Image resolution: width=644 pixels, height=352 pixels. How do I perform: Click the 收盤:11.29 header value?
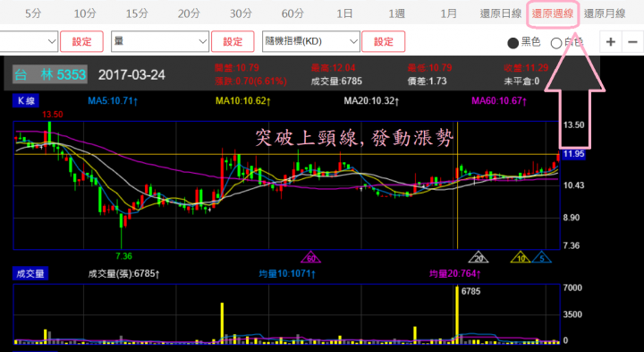coord(526,67)
